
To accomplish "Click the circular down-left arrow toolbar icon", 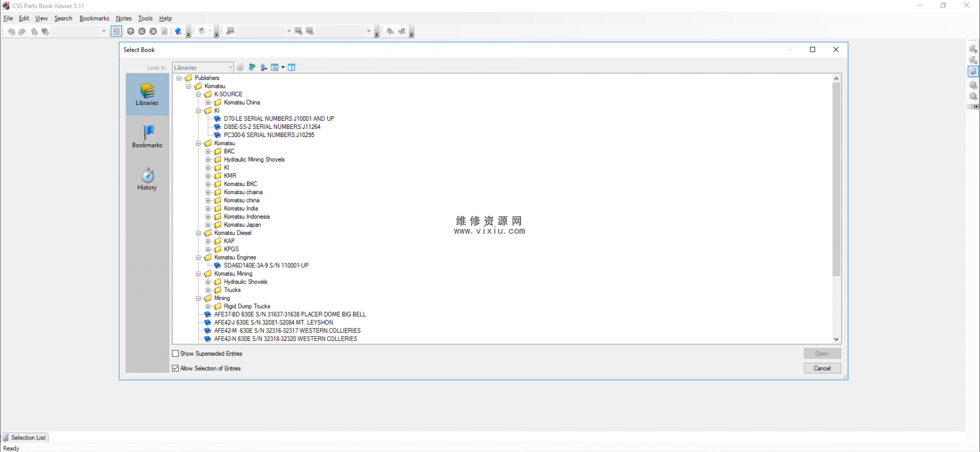I will 142,32.
